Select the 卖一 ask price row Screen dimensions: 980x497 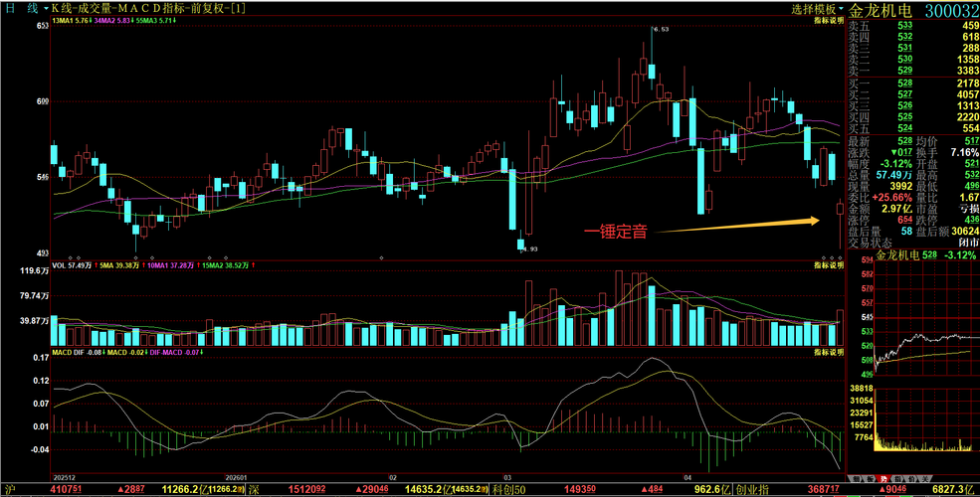point(912,70)
